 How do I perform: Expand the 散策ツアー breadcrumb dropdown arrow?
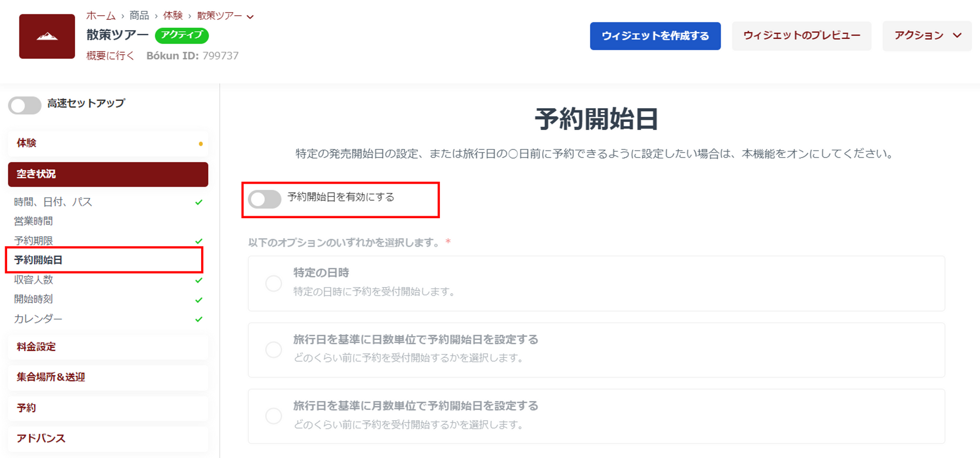250,17
